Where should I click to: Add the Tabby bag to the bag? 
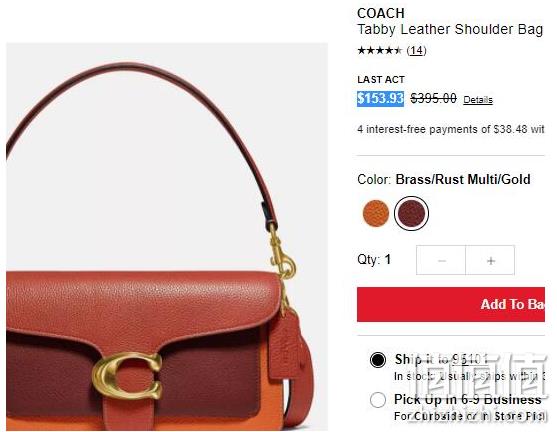point(451,304)
